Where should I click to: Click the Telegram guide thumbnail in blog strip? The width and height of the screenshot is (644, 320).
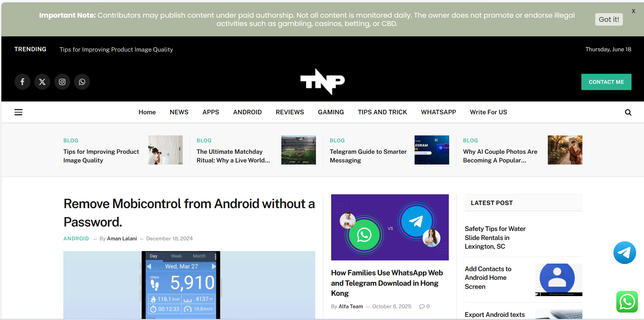point(432,150)
